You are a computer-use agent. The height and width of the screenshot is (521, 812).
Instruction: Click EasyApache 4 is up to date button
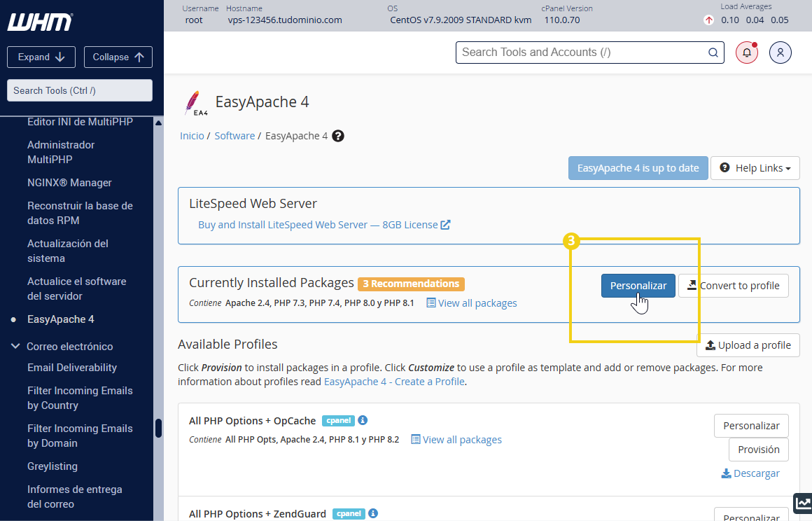point(638,168)
